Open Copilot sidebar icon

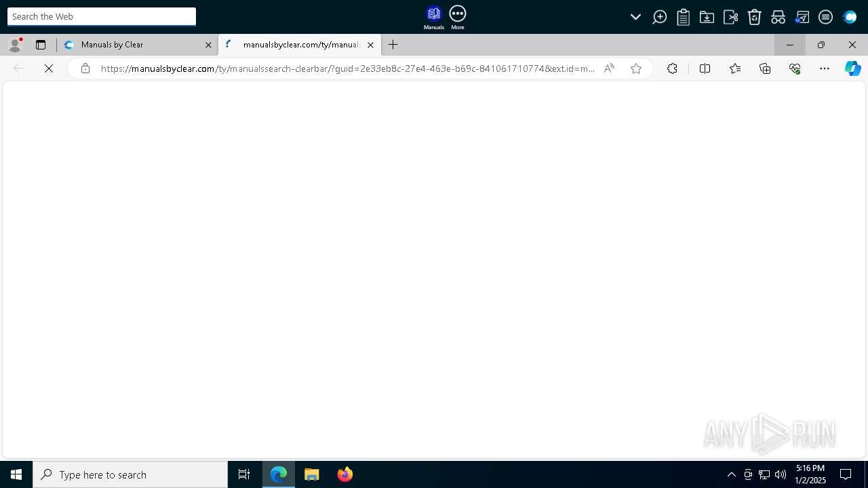(x=852, y=68)
